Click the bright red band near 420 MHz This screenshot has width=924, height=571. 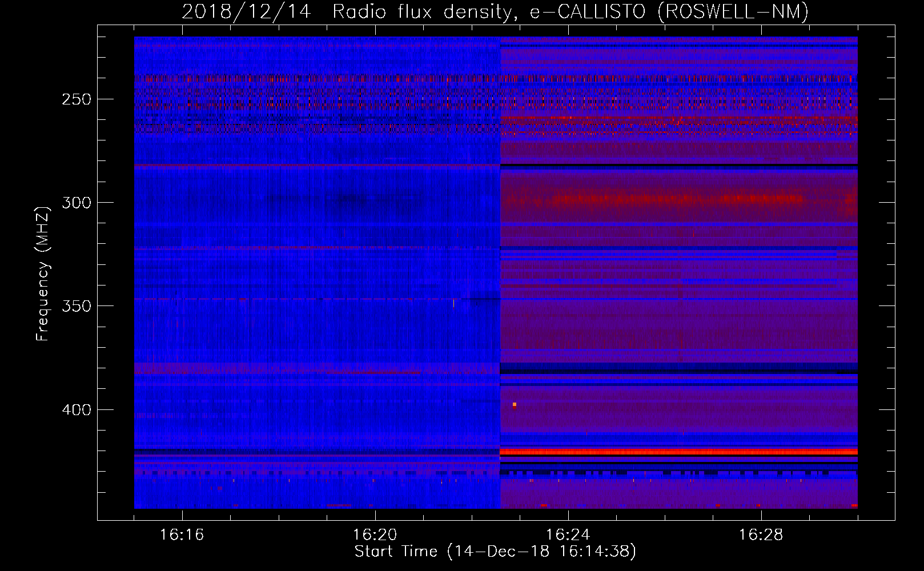(679, 452)
